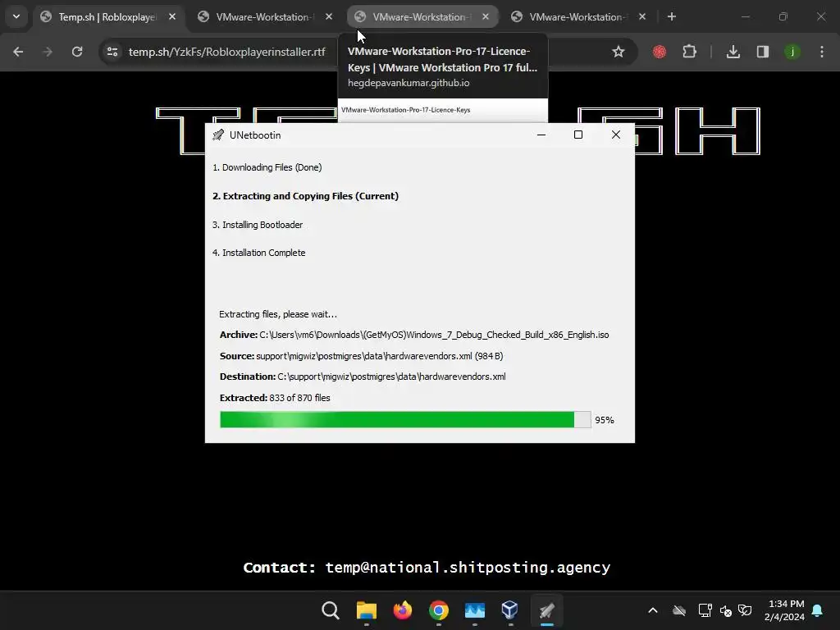Close the Chrome window
The width and height of the screenshot is (840, 630).
point(821,16)
